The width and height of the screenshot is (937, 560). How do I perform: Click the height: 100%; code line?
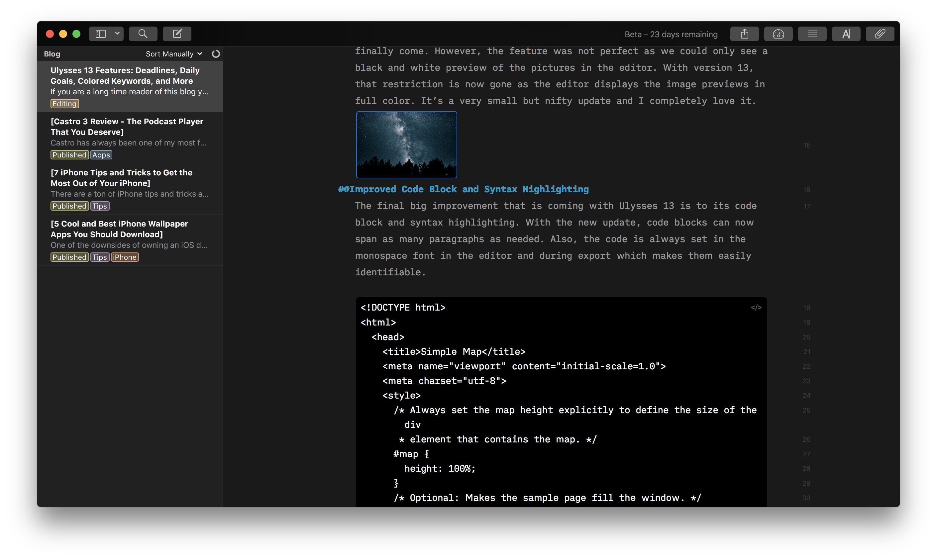(440, 469)
